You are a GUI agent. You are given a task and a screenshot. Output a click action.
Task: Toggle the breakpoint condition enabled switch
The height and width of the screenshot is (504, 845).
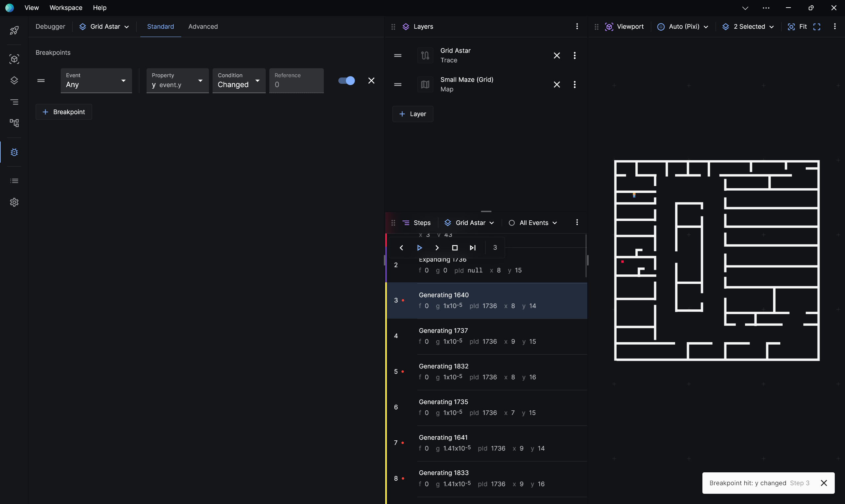(x=347, y=80)
